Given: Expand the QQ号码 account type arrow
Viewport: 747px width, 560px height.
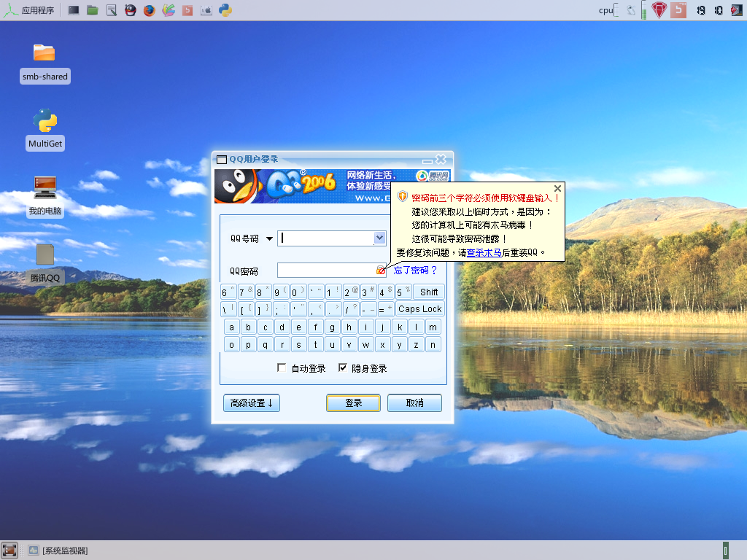Looking at the screenshot, I should (x=269, y=238).
